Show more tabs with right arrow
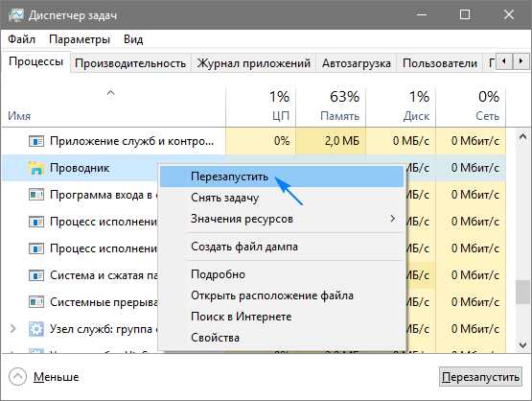The image size is (532, 401). [520, 61]
